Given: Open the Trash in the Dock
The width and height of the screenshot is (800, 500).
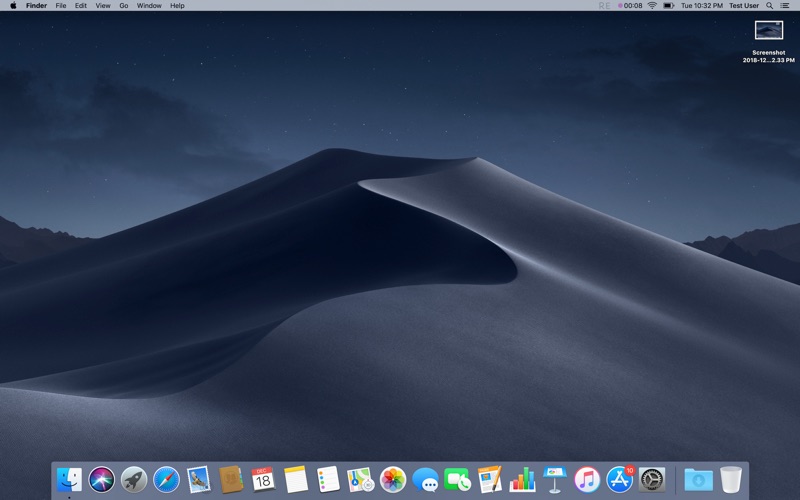Looking at the screenshot, I should click(731, 480).
